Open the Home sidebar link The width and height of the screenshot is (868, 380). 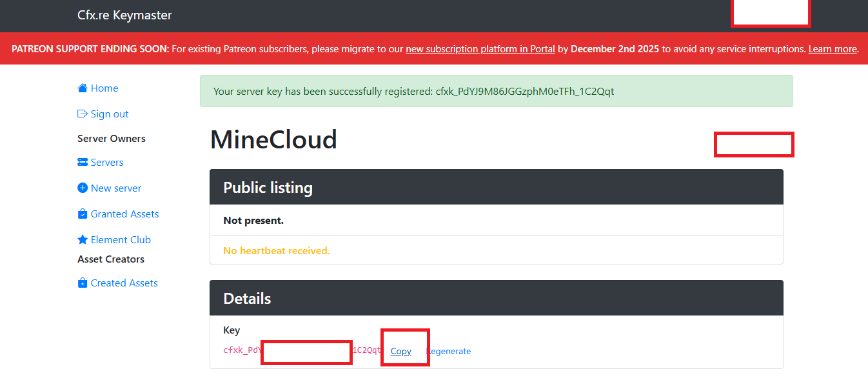pos(104,88)
